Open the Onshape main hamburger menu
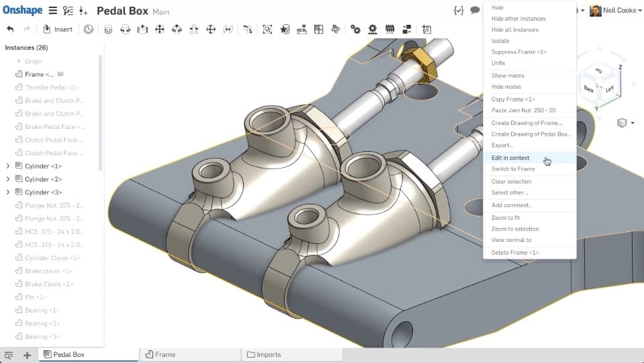 52,10
